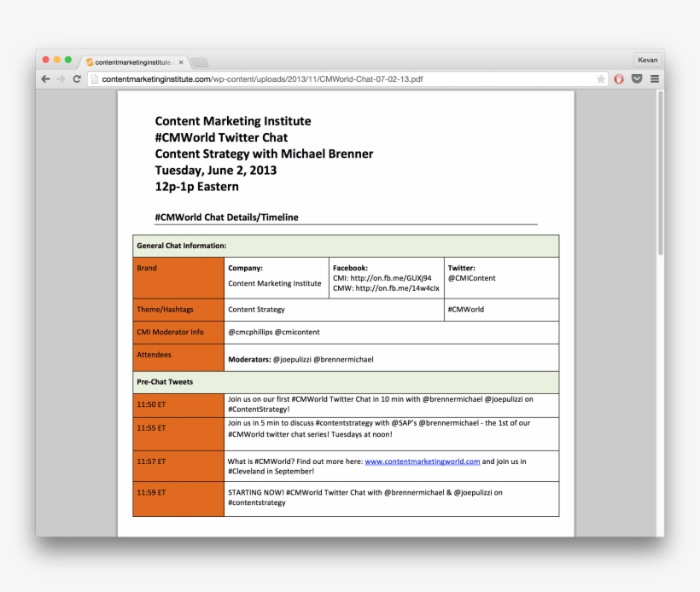Screen dimensions: 700x592
Task: Open the Chrome hamburger menu
Action: [655, 79]
